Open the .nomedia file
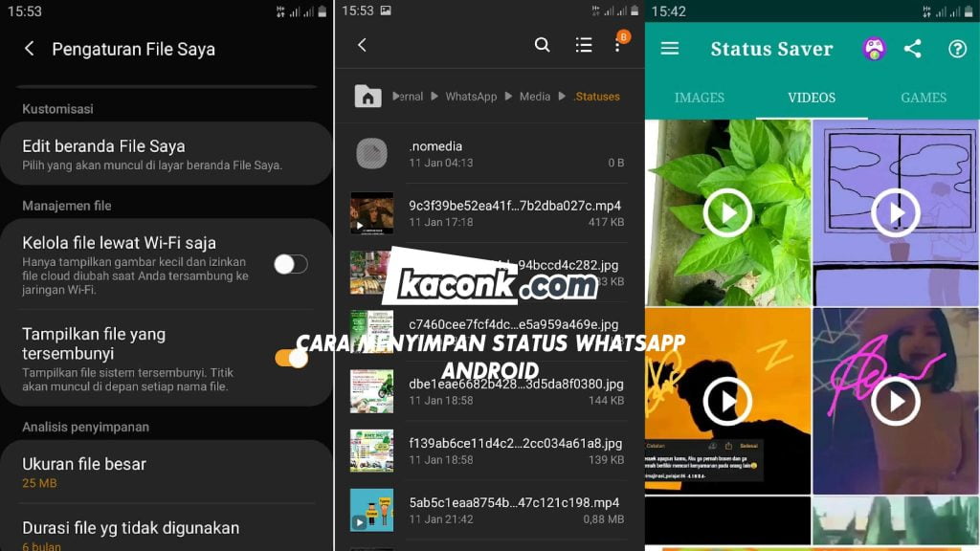Screen dimensions: 980x551 pos(489,154)
